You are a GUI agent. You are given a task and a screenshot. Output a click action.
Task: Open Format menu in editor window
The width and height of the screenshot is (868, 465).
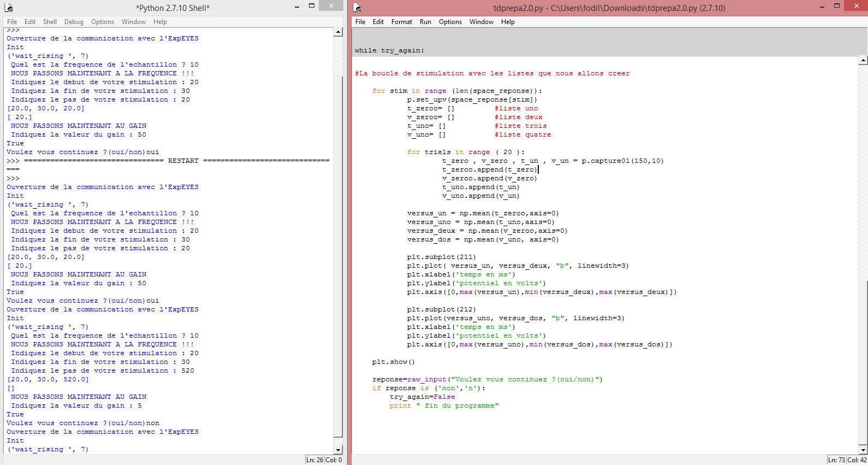(402, 22)
